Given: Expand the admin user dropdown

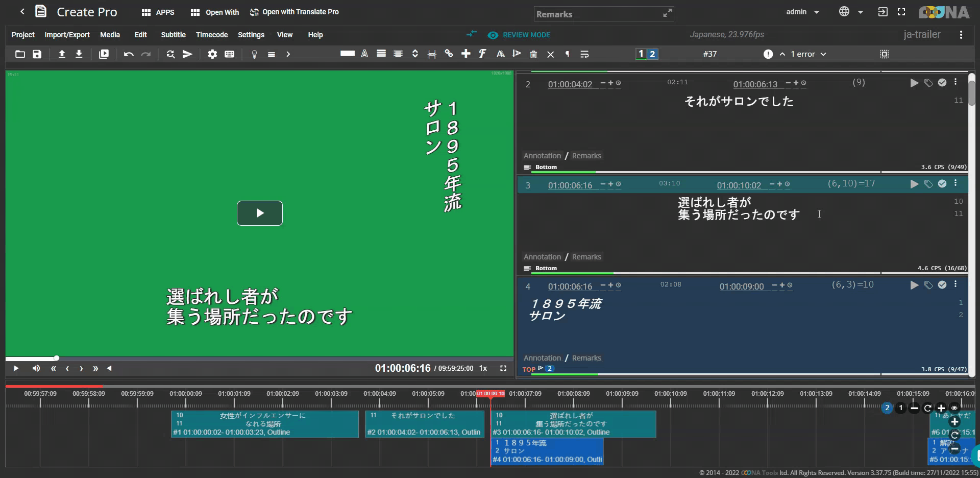Looking at the screenshot, I should 802,12.
